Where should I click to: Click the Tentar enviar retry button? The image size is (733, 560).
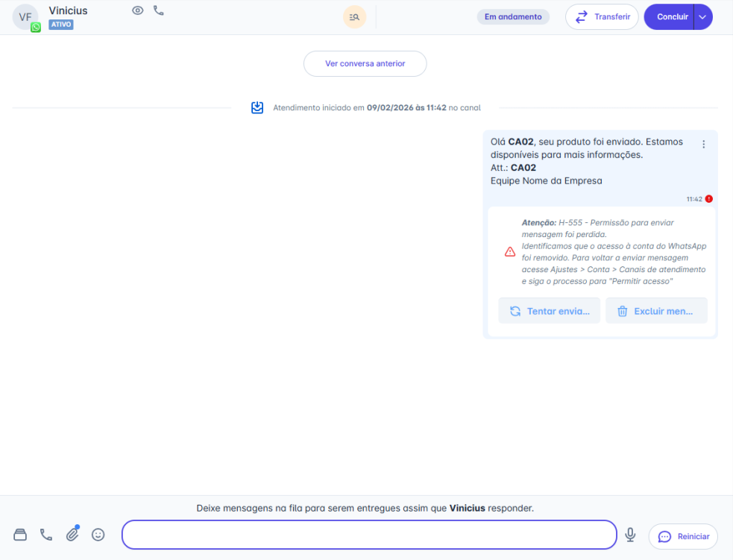[549, 311]
